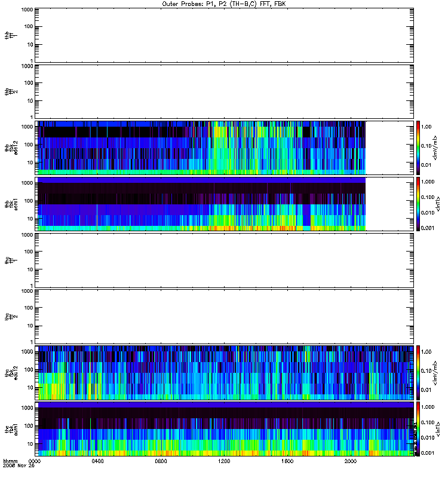Click the thc fbk scm1 color bar
The width and height of the screenshot is (448, 478).
click(418, 429)
